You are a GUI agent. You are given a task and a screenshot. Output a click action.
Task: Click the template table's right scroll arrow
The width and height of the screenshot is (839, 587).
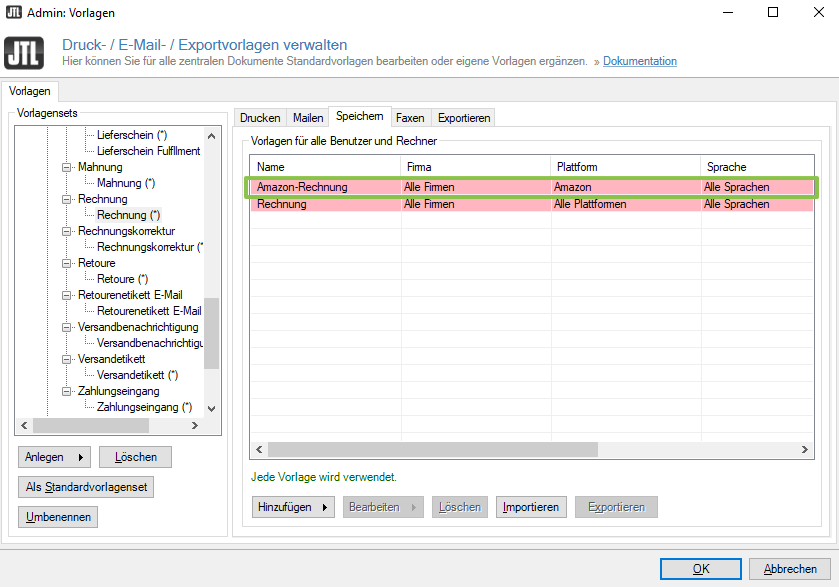pos(806,451)
